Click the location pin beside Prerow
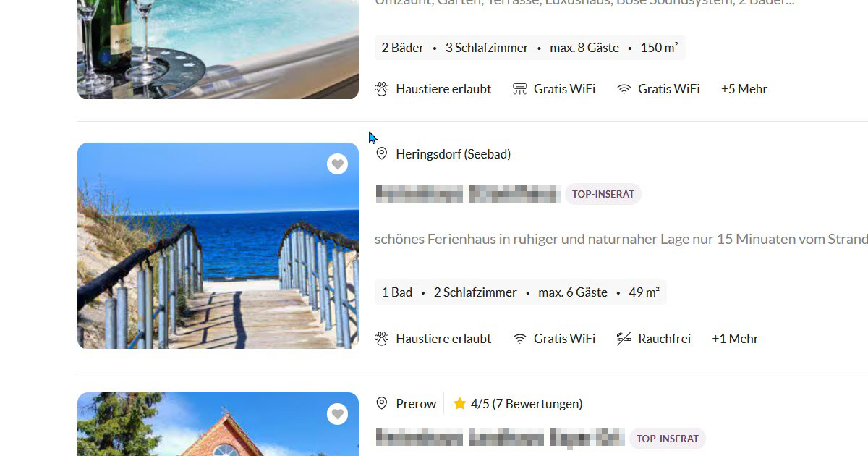 point(382,403)
